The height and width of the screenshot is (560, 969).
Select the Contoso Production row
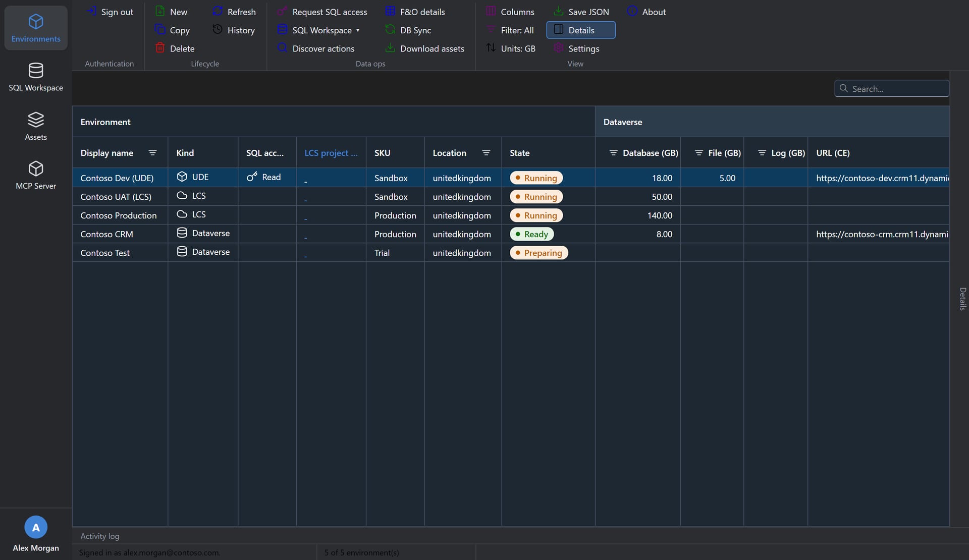[x=511, y=215]
